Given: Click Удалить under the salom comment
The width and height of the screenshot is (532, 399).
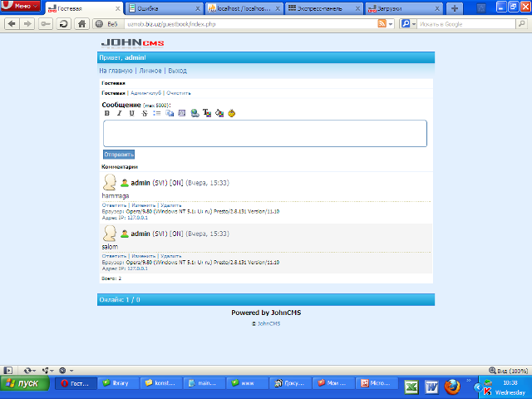Looking at the screenshot, I should [x=171, y=256].
